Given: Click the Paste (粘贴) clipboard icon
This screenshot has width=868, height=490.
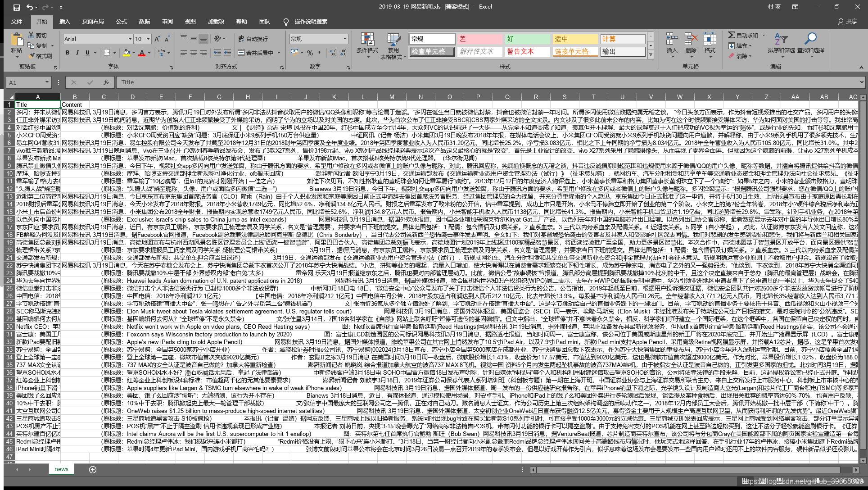Looking at the screenshot, I should point(17,40).
